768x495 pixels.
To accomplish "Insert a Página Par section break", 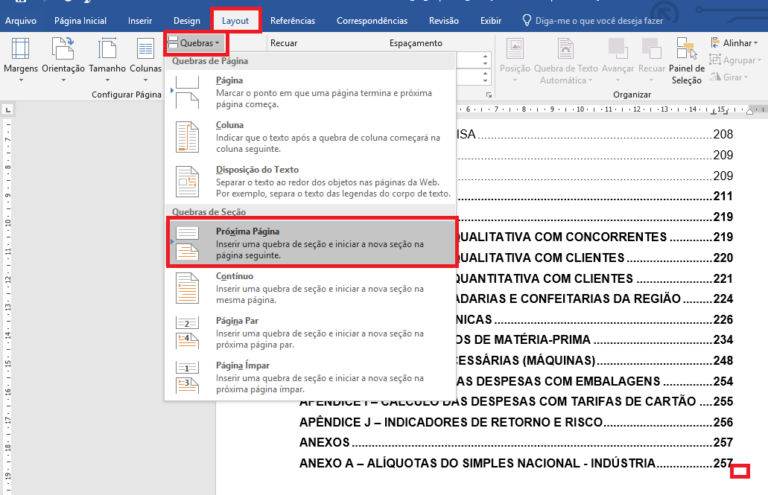I will pyautogui.click(x=311, y=332).
